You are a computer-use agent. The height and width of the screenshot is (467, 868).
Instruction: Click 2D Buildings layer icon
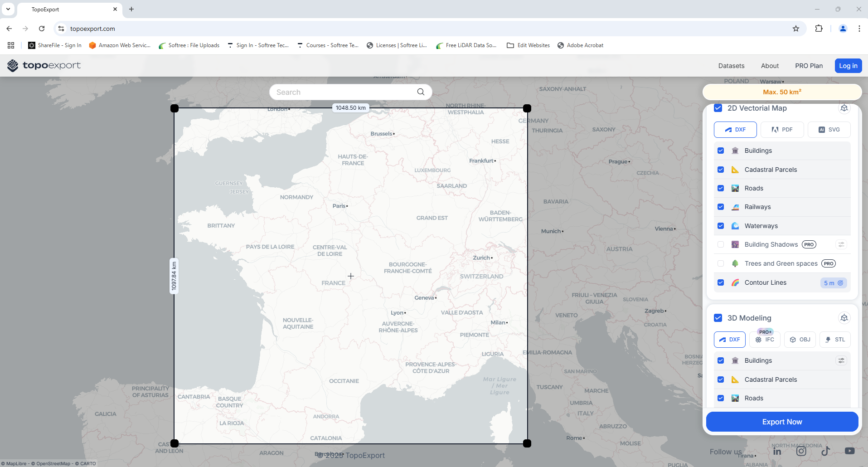pyautogui.click(x=735, y=151)
